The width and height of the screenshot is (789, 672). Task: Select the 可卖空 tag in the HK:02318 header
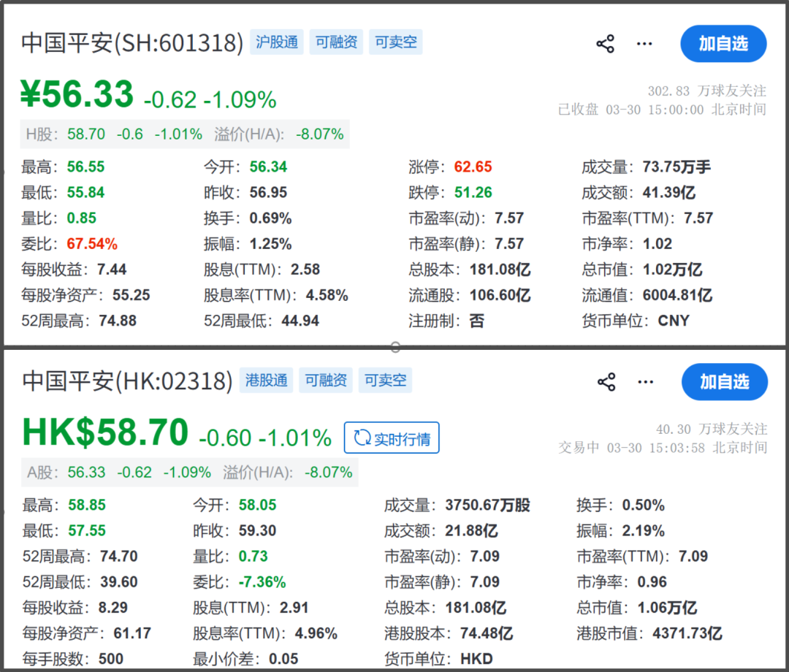[x=386, y=381]
